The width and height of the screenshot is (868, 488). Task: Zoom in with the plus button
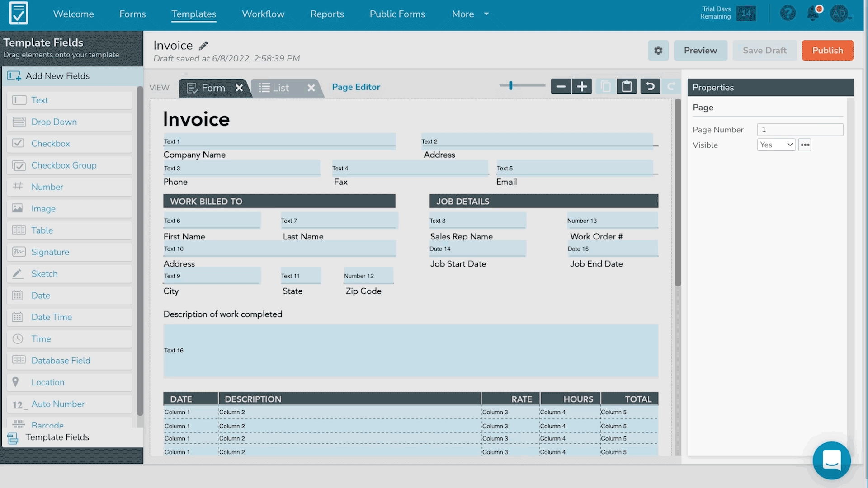pos(582,86)
